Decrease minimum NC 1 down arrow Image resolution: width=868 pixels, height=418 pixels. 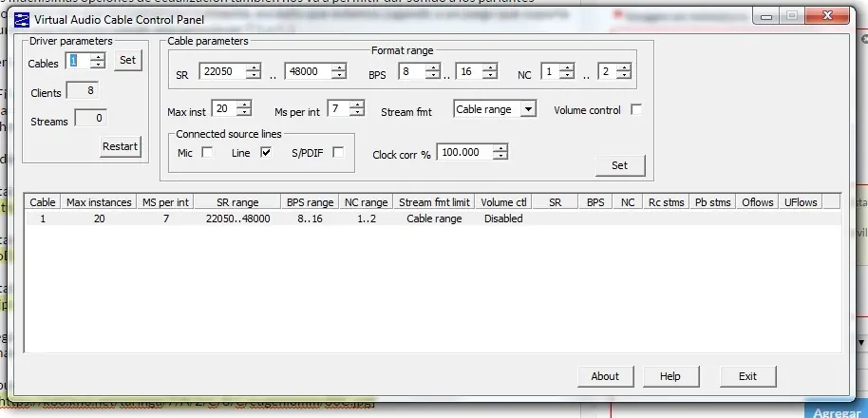(x=567, y=75)
